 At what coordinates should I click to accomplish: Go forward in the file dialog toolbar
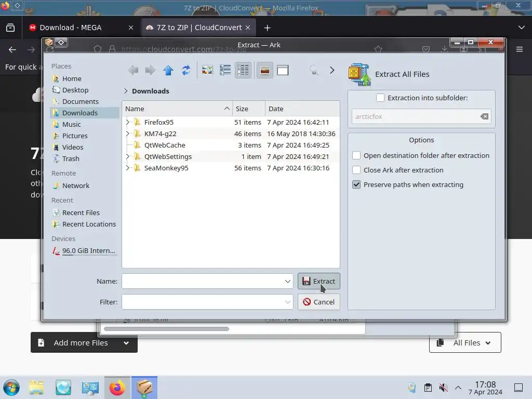click(x=150, y=70)
